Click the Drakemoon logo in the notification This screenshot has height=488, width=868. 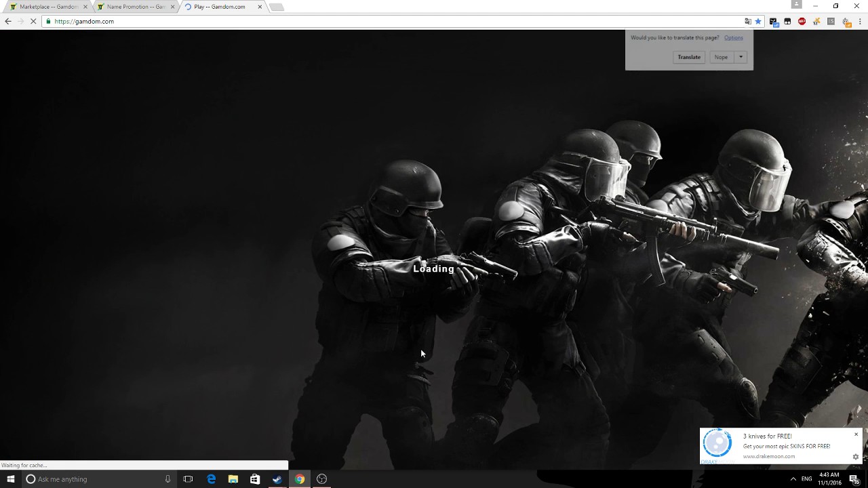coord(717,445)
